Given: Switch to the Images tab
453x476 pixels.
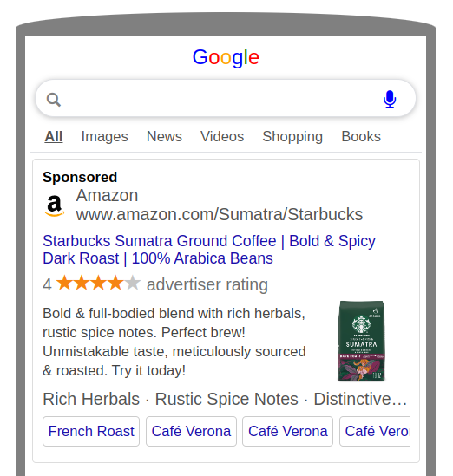Looking at the screenshot, I should point(104,137).
